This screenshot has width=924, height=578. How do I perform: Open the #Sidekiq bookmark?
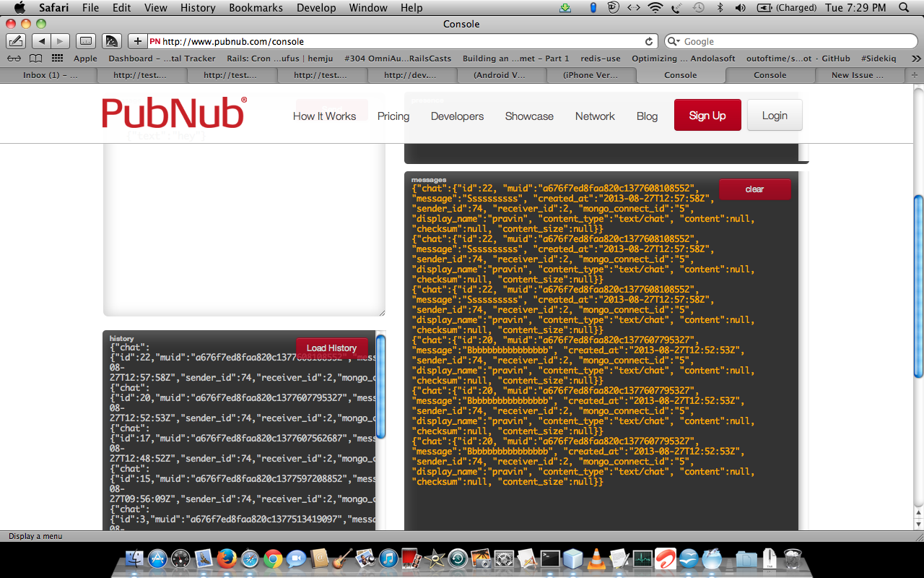point(879,59)
